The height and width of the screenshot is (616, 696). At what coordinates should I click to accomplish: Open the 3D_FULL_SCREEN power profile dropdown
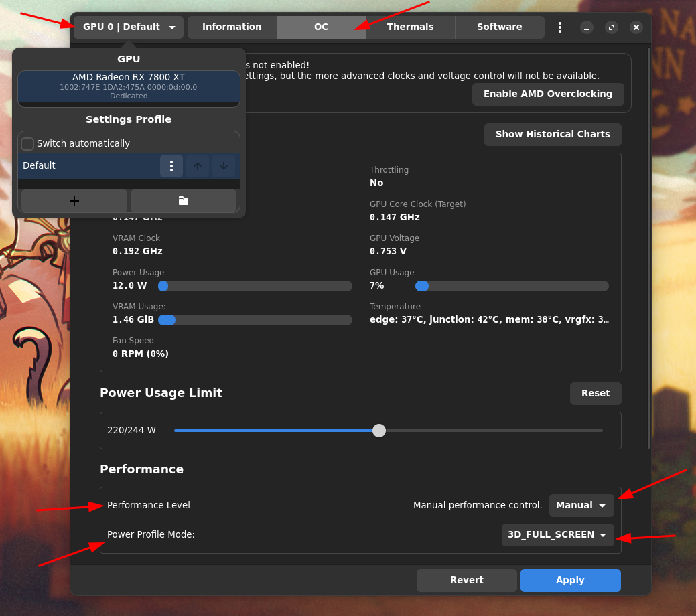[557, 535]
